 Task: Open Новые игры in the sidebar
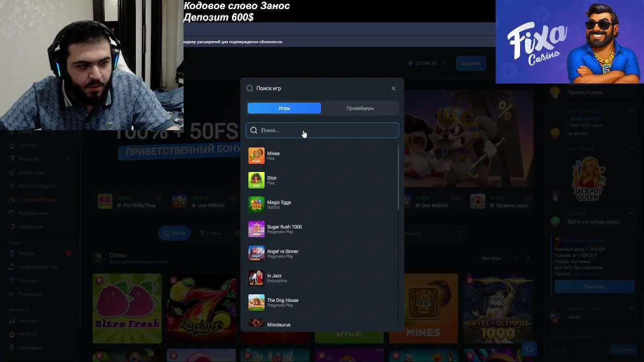31,172
